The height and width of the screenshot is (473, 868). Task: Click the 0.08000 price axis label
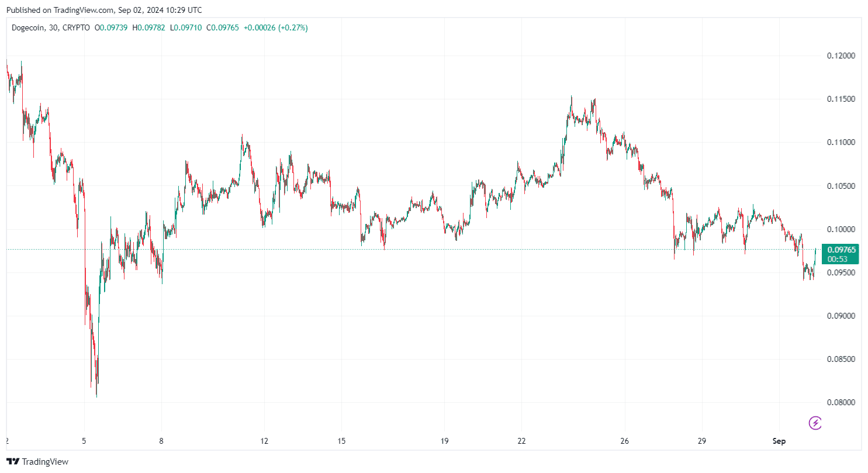coord(841,402)
